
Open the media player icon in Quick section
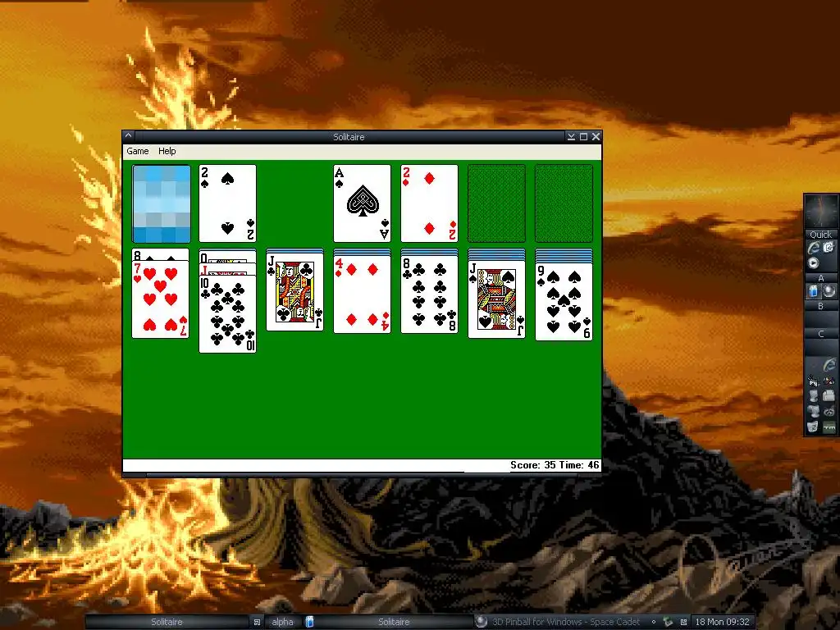(813, 263)
